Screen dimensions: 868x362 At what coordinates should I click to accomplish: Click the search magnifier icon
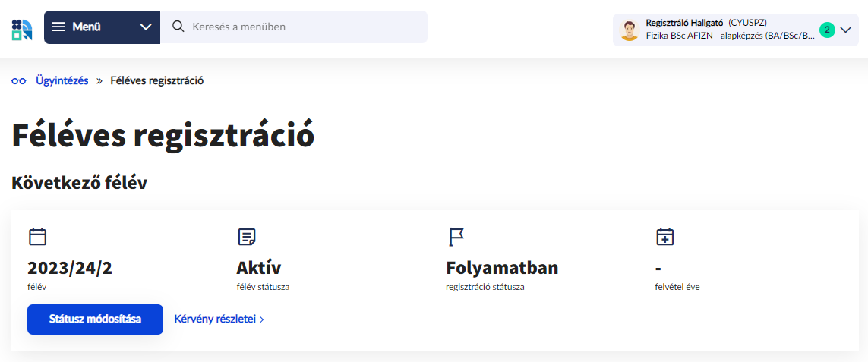[x=178, y=27]
